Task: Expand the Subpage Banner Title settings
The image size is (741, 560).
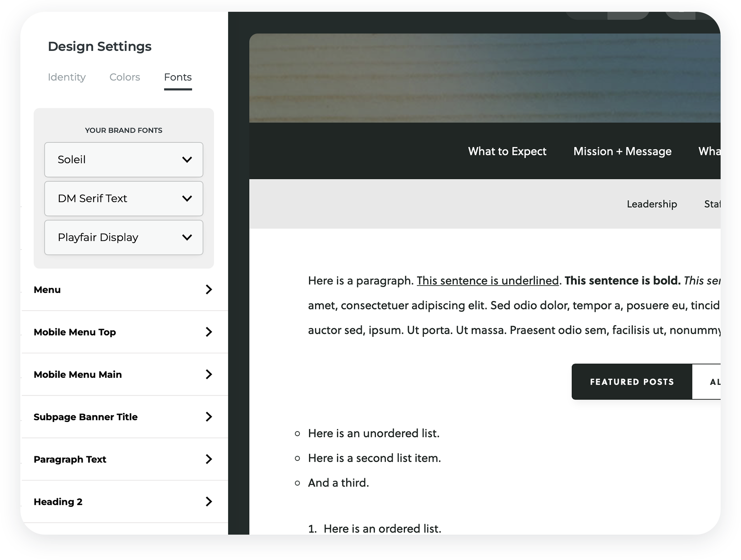Action: [x=85, y=417]
